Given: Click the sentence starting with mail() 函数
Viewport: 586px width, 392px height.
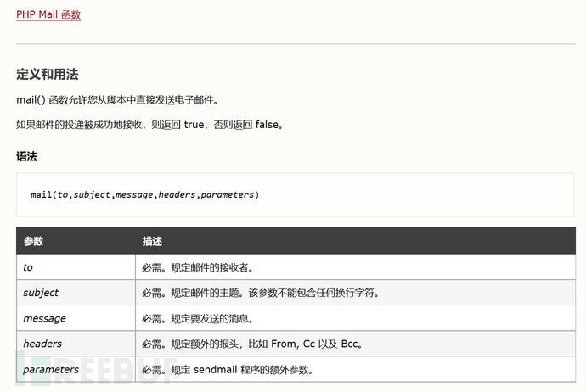Looking at the screenshot, I should (x=117, y=99).
